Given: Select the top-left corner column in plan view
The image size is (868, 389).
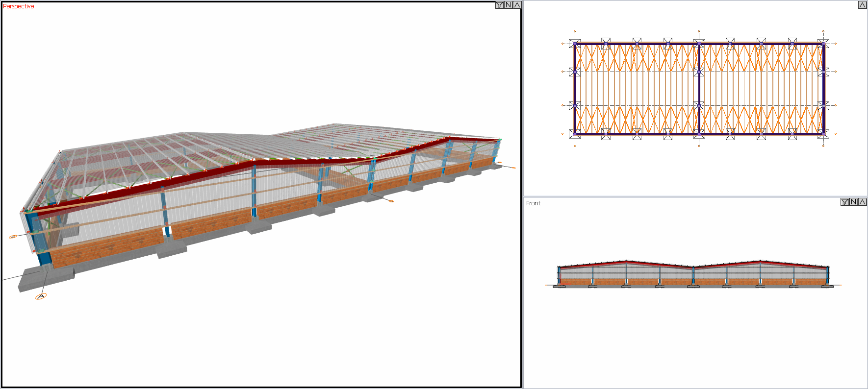Looking at the screenshot, I should 575,44.
